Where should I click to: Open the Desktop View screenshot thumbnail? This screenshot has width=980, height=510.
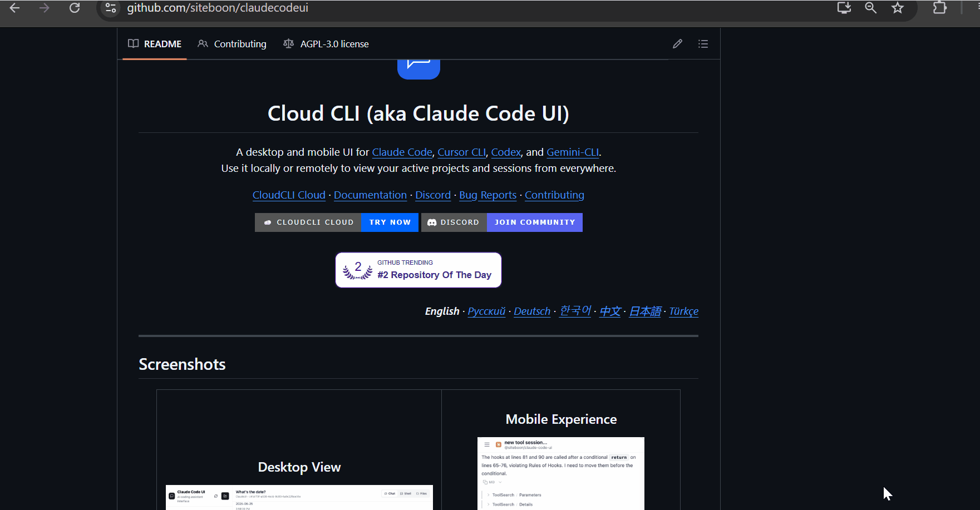(299, 497)
